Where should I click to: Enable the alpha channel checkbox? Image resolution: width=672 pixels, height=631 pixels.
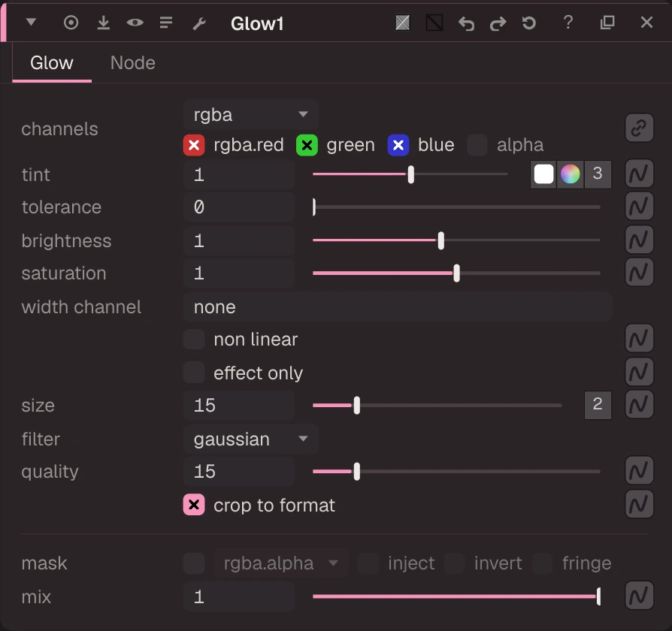click(477, 145)
